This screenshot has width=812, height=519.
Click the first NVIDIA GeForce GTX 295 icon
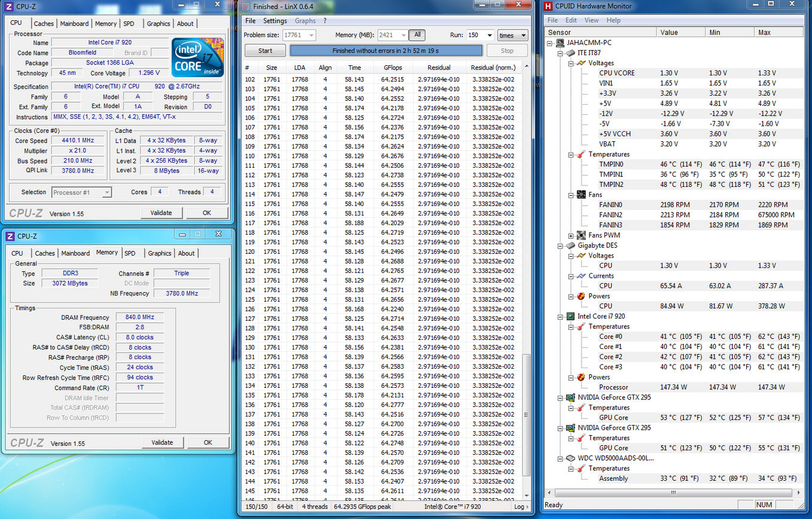pos(570,397)
